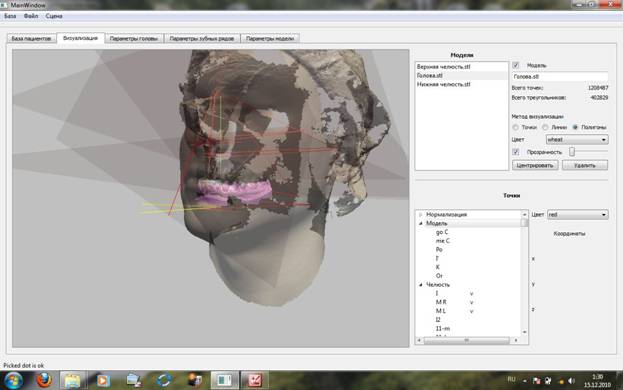The width and height of the screenshot is (623, 390).
Task: Open the База menu
Action: [x=10, y=16]
